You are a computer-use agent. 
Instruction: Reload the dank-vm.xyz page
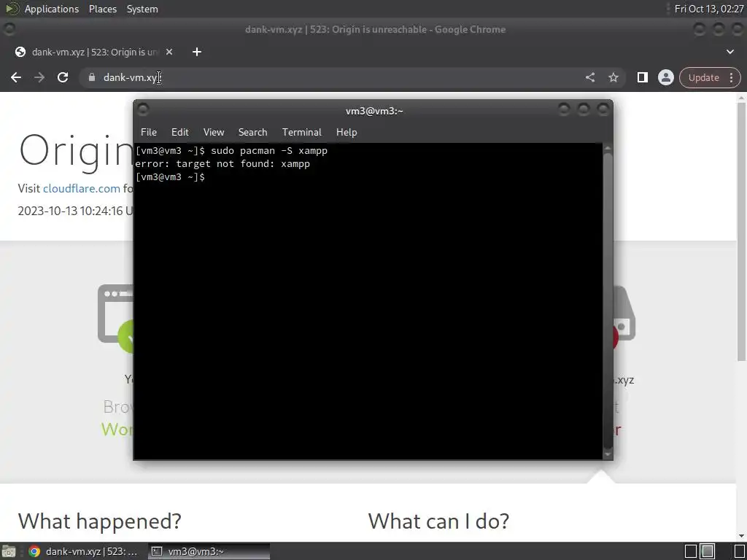(x=63, y=77)
